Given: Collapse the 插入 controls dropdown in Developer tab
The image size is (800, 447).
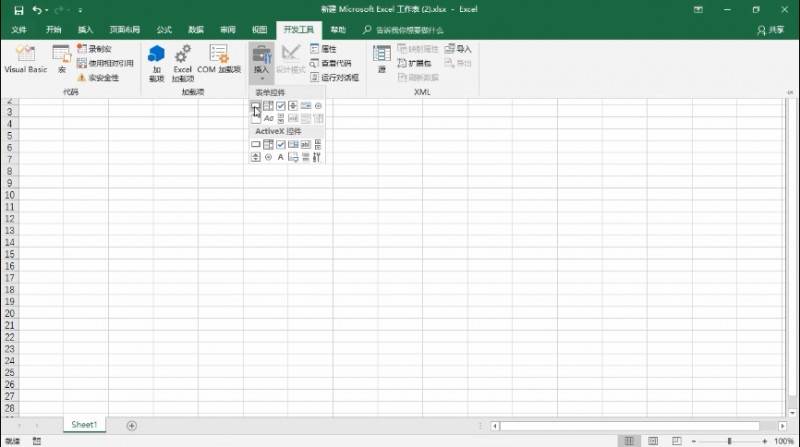Looking at the screenshot, I should coord(261,63).
